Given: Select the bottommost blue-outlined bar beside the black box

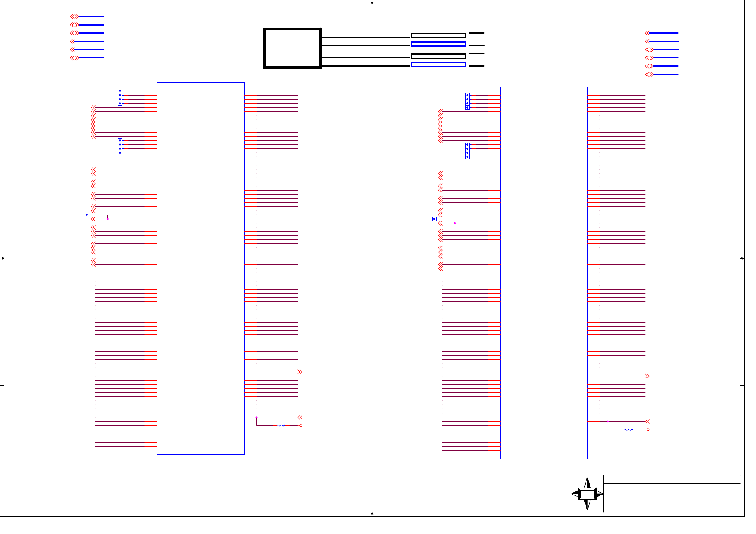Looking at the screenshot, I should click(438, 65).
